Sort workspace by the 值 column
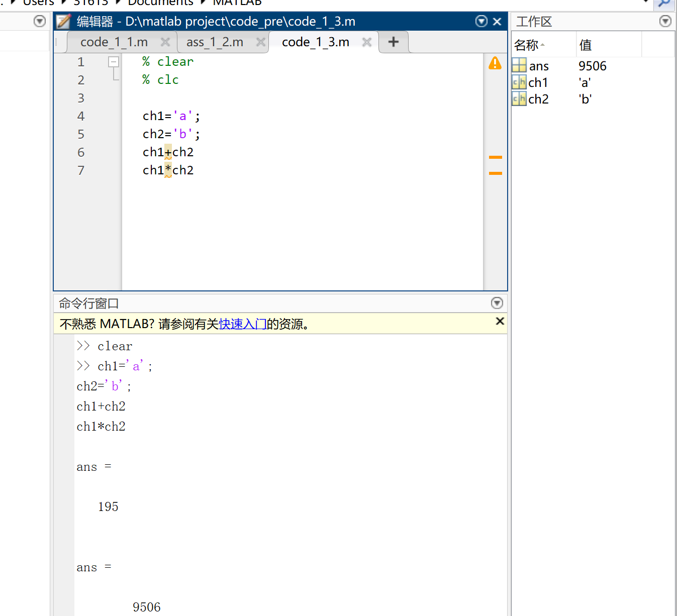 pos(609,45)
